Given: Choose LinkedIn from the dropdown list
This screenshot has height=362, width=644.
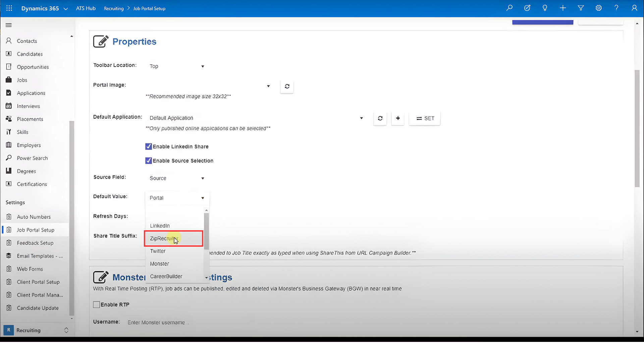Looking at the screenshot, I should pos(174,226).
